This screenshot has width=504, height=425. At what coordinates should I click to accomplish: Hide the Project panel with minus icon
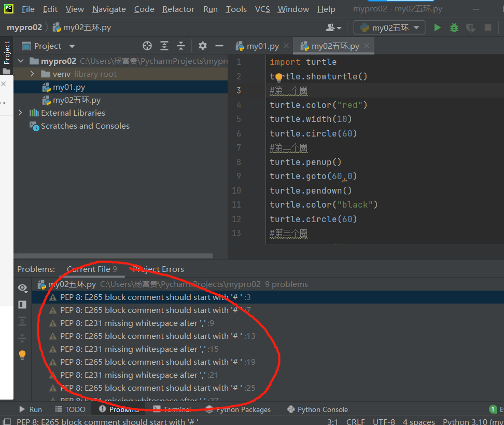click(219, 46)
